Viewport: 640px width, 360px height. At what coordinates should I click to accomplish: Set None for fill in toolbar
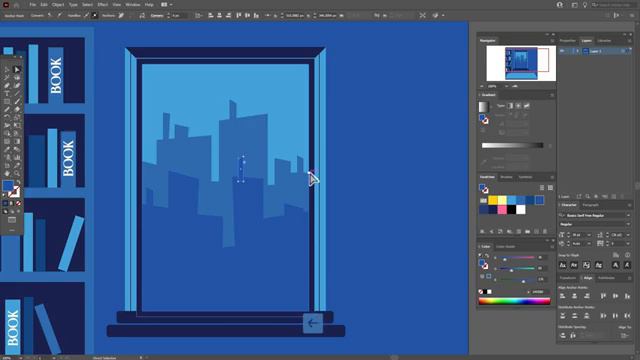click(x=18, y=203)
